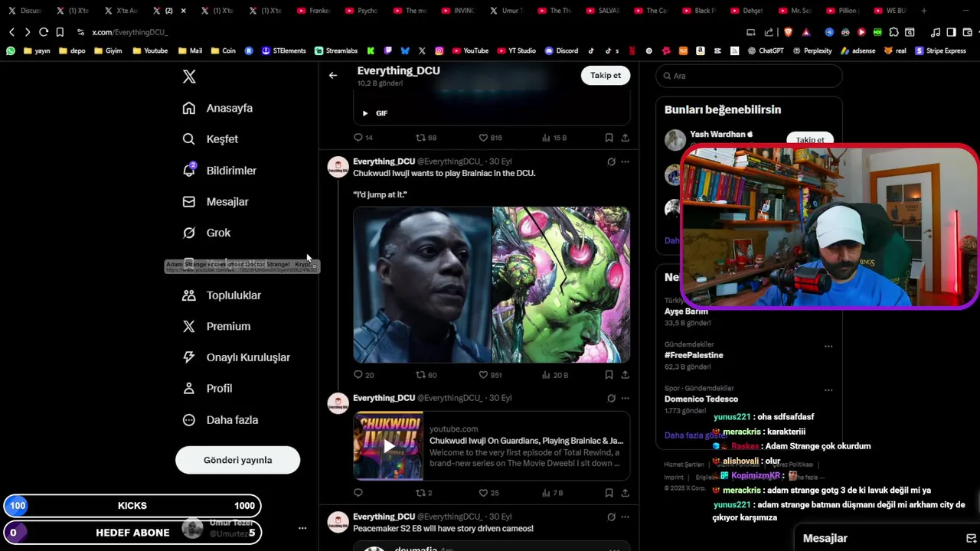Bookmark the Brainiac post
The image size is (980, 551).
point(609,375)
